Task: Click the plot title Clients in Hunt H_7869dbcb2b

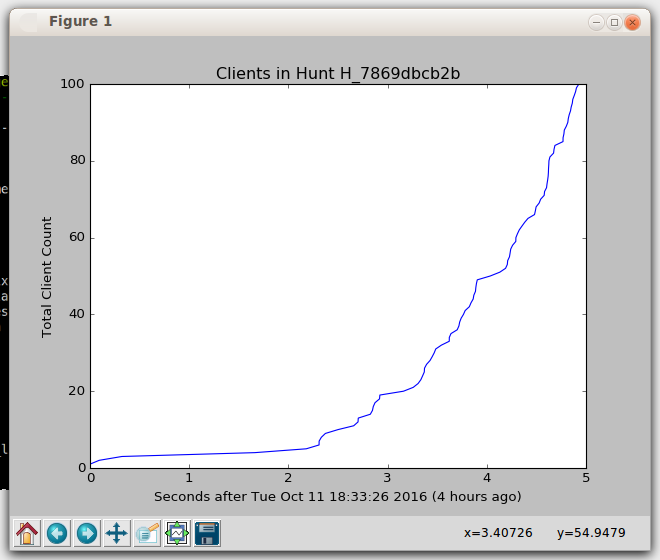Action: tap(338, 73)
